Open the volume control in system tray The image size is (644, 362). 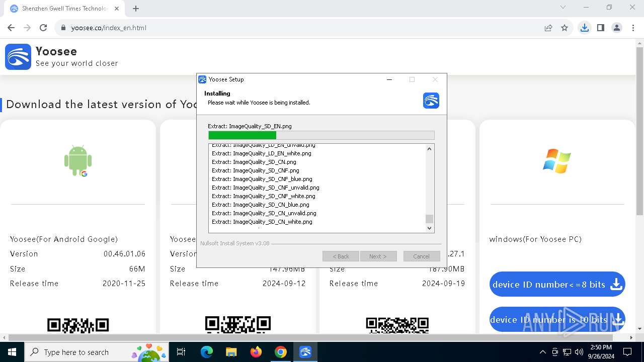click(579, 352)
